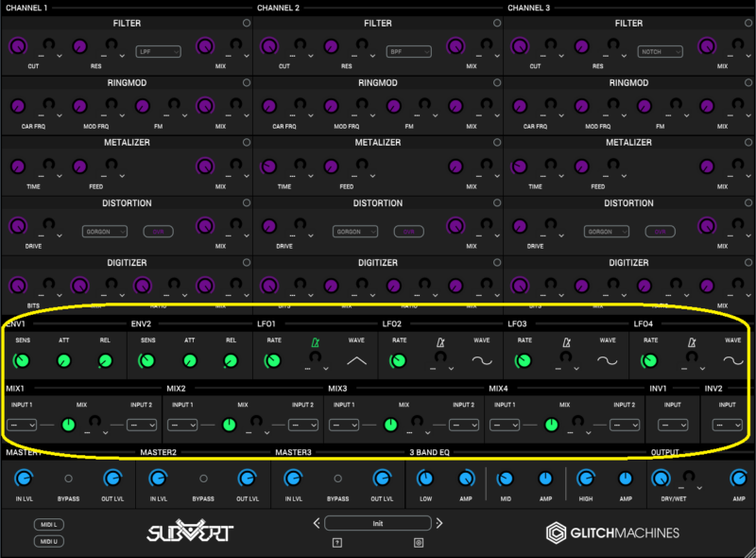This screenshot has width=756, height=558.
Task: Open Channel 2 distortion Gorgon type dropdown
Action: coord(355,231)
